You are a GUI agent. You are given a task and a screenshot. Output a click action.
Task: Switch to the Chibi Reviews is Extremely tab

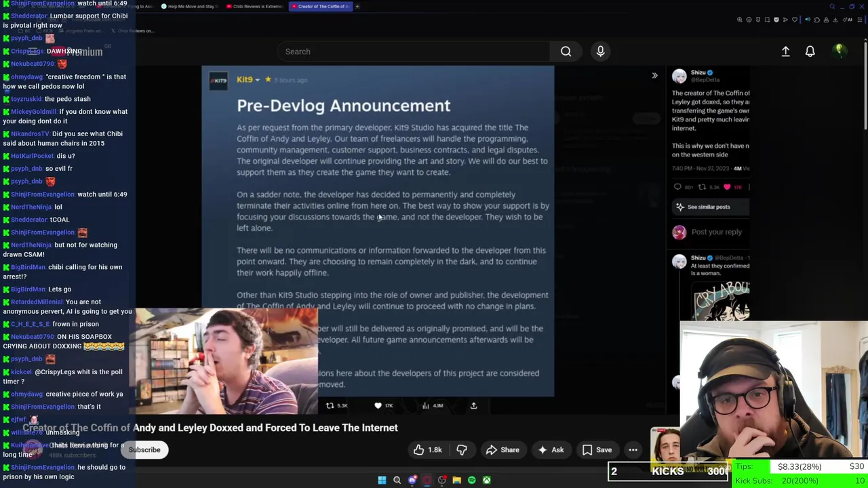pos(255,7)
